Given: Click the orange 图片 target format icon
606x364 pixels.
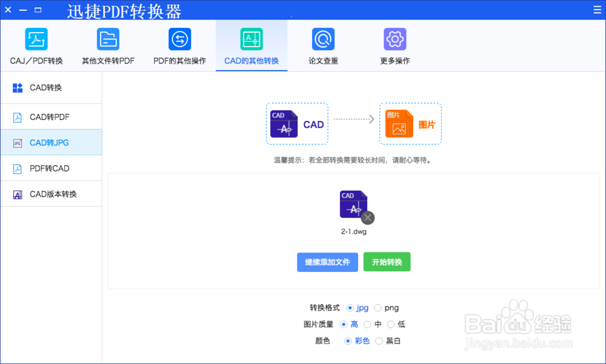Looking at the screenshot, I should (399, 124).
